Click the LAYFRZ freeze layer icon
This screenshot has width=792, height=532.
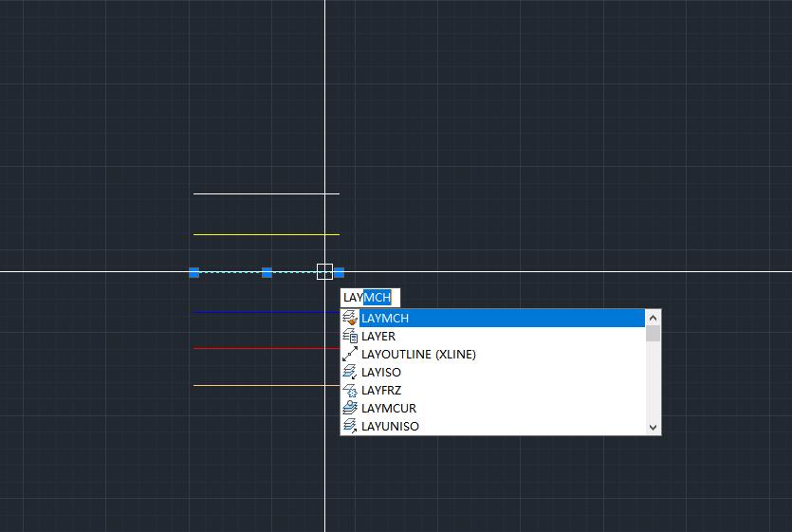[x=350, y=391]
